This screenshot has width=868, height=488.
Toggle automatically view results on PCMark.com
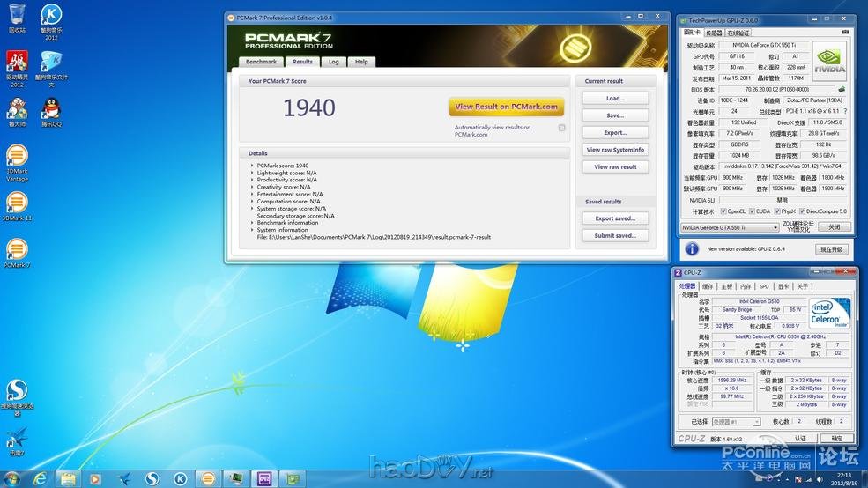click(x=561, y=128)
